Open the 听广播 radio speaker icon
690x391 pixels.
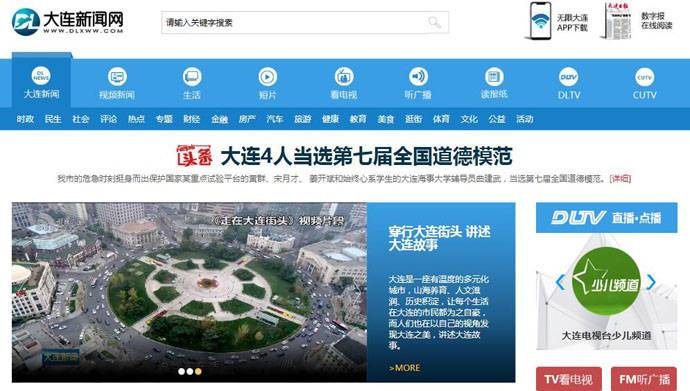418,77
